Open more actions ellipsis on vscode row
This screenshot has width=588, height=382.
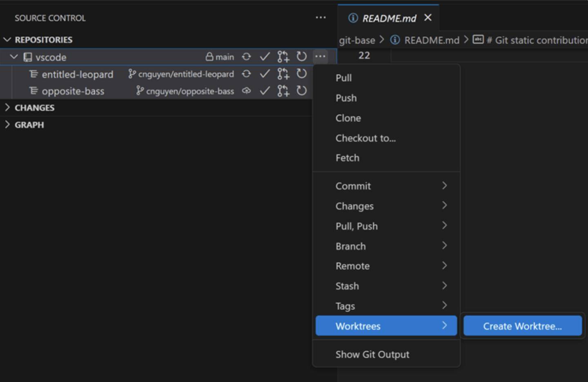(x=320, y=56)
